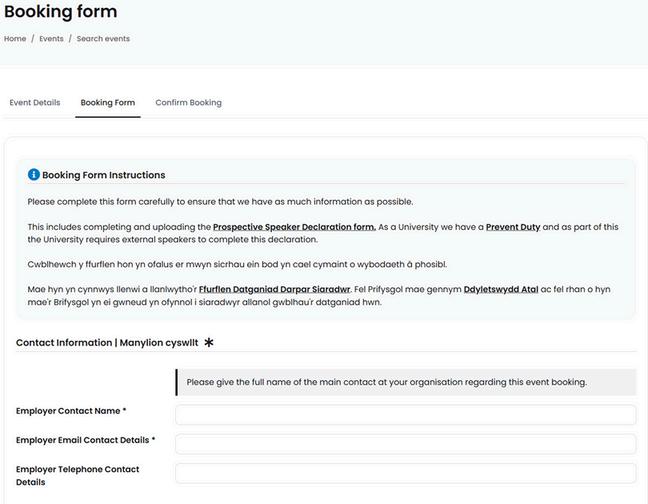This screenshot has height=504, width=648.
Task: Open the Prospective Speaker Declaration form link
Action: (294, 227)
